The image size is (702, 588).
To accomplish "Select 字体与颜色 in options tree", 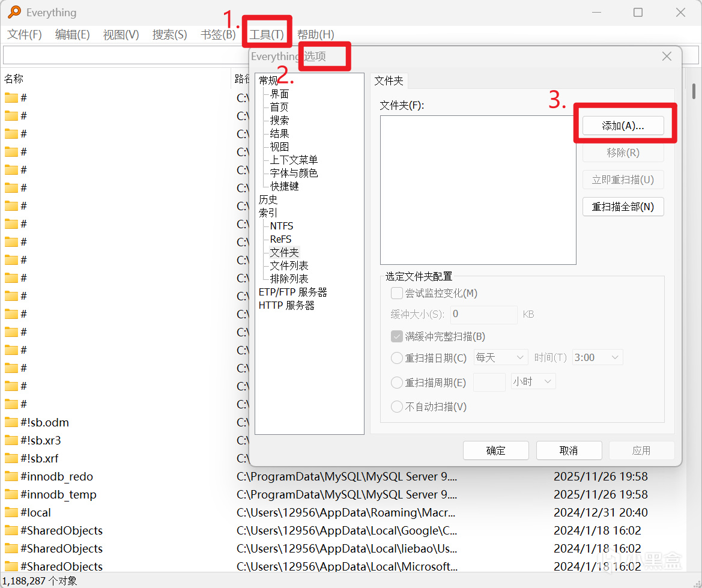I will (x=294, y=173).
